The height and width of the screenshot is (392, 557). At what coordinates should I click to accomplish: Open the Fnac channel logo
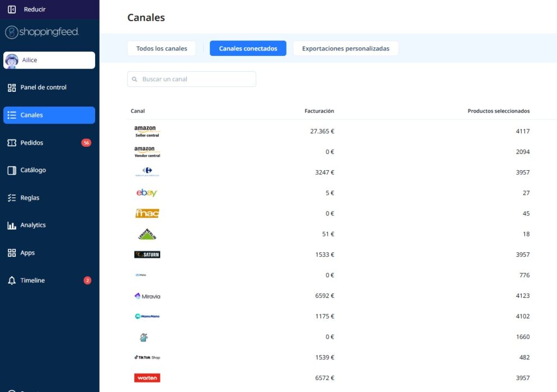tap(147, 214)
